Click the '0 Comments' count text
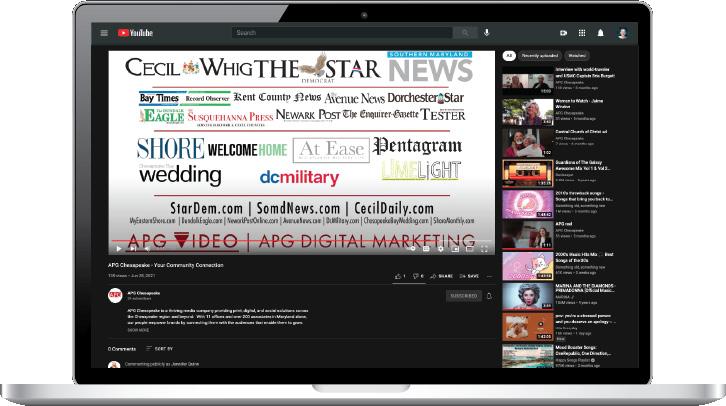Image resolution: width=726 pixels, height=406 pixels. click(122, 349)
